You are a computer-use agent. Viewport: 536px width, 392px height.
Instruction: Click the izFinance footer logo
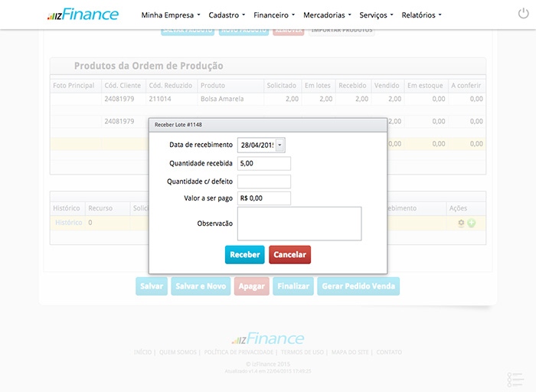click(268, 338)
